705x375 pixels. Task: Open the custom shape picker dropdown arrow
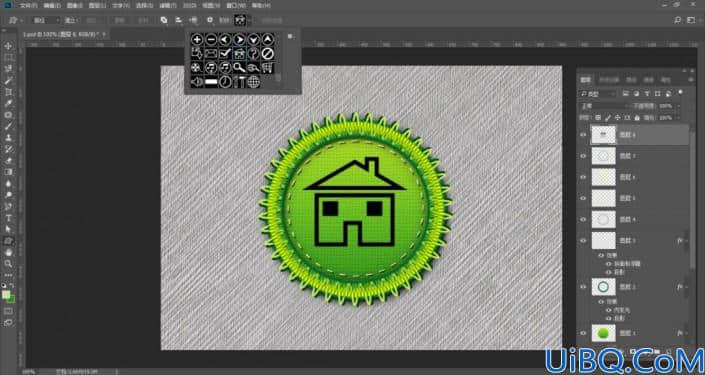click(250, 20)
